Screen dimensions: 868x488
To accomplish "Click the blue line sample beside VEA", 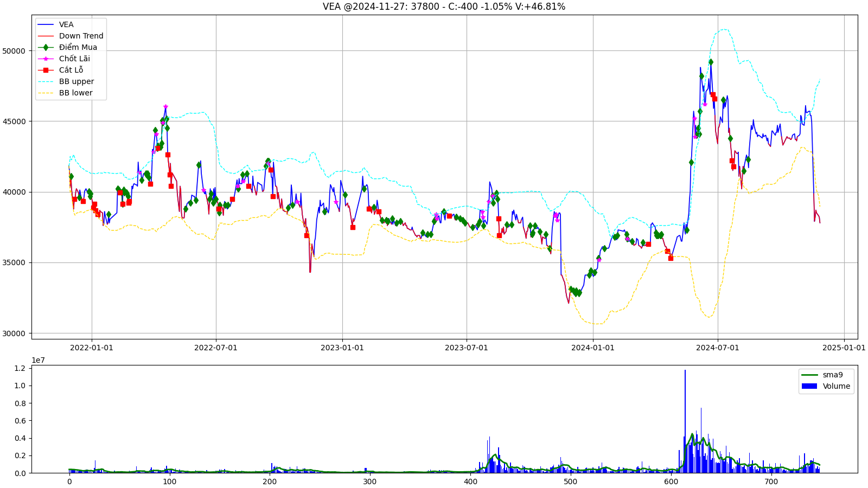I will point(46,24).
